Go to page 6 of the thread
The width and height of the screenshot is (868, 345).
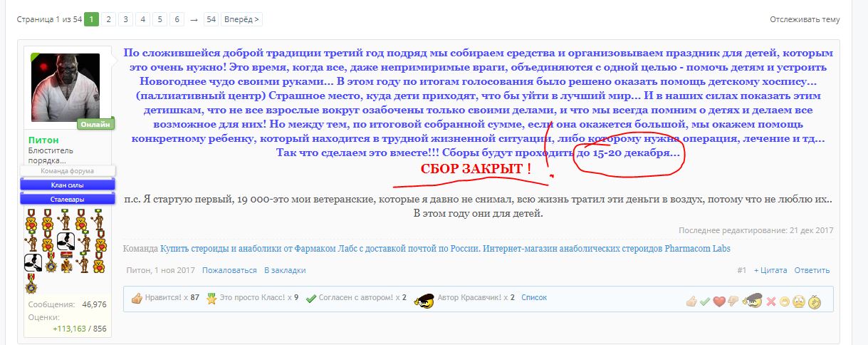coord(177,19)
